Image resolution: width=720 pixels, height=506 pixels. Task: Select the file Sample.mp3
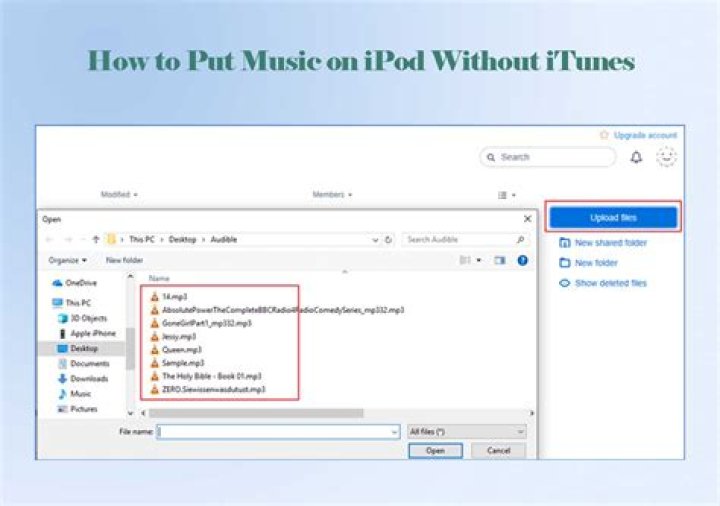[177, 363]
